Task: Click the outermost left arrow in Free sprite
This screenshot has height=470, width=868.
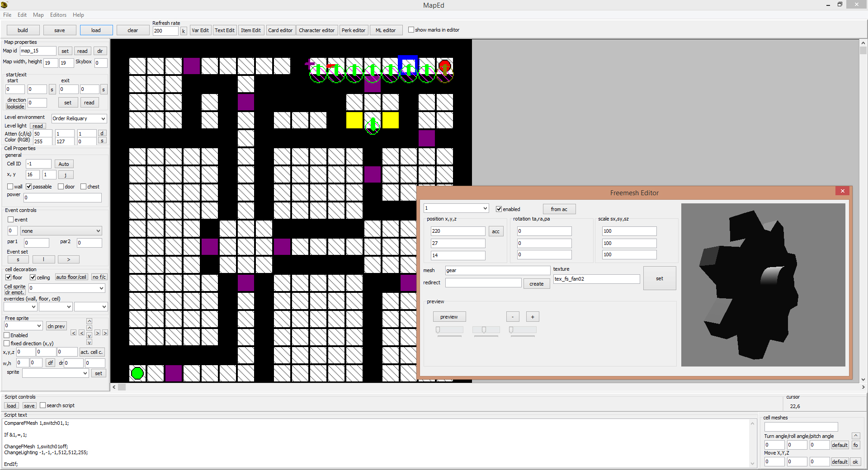Action: click(74, 333)
